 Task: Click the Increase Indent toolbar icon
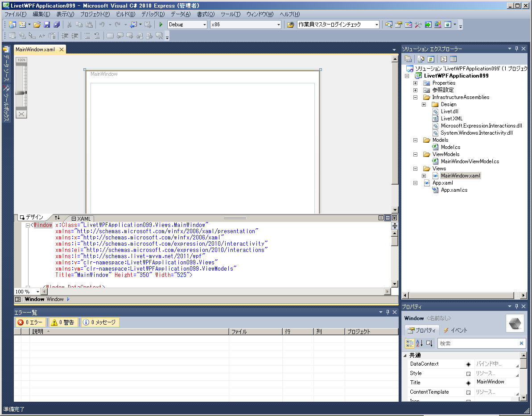click(x=74, y=36)
